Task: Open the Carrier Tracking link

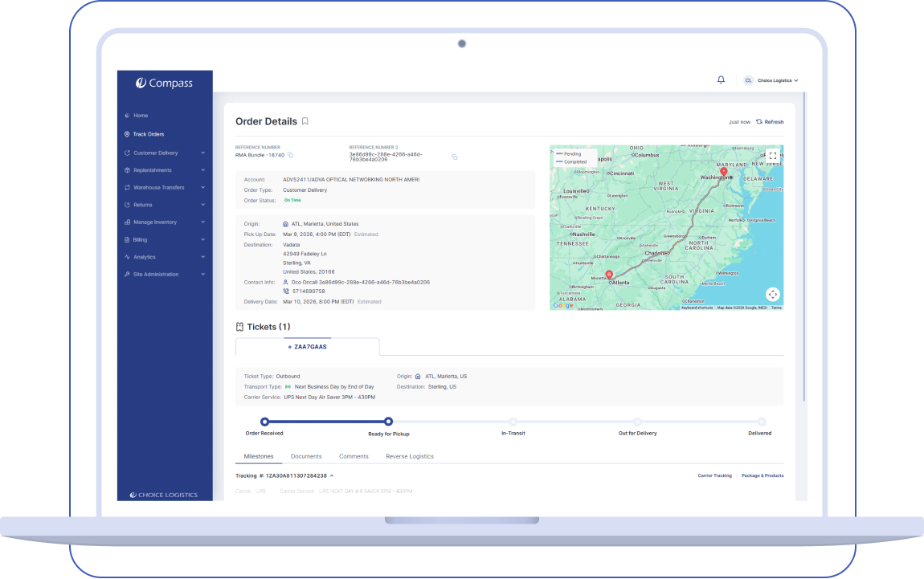Action: [x=714, y=475]
